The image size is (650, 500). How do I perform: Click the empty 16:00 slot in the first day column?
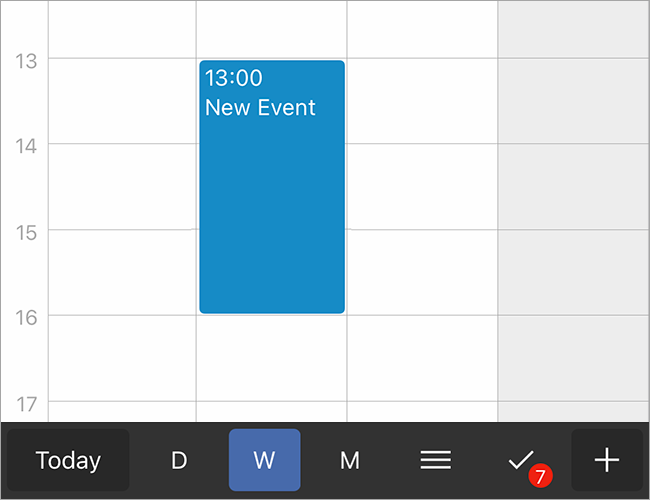click(x=122, y=358)
